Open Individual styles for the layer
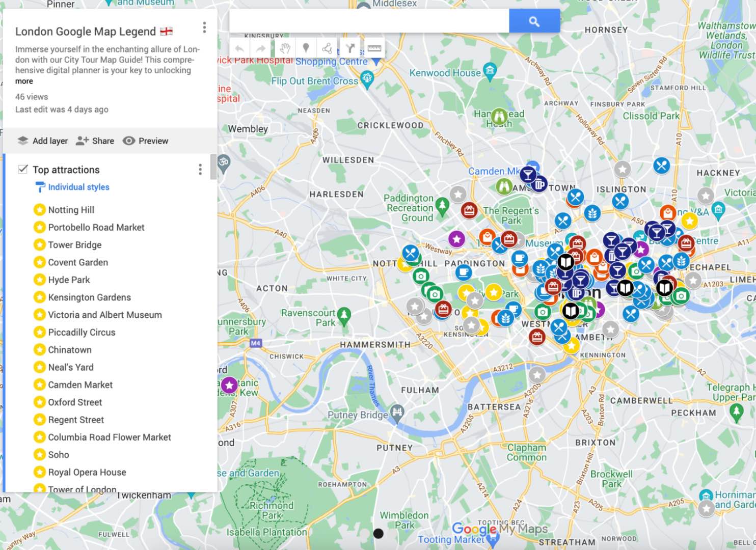 click(x=78, y=187)
